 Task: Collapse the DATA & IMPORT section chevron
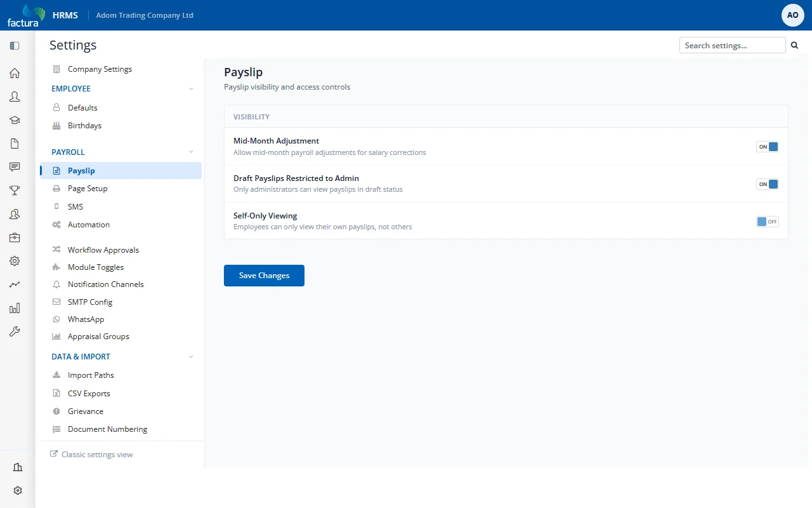(191, 357)
